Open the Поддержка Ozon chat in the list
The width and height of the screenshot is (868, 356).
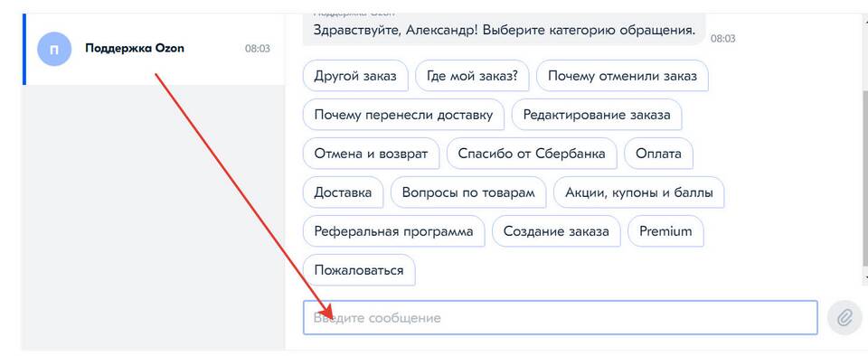[155, 49]
